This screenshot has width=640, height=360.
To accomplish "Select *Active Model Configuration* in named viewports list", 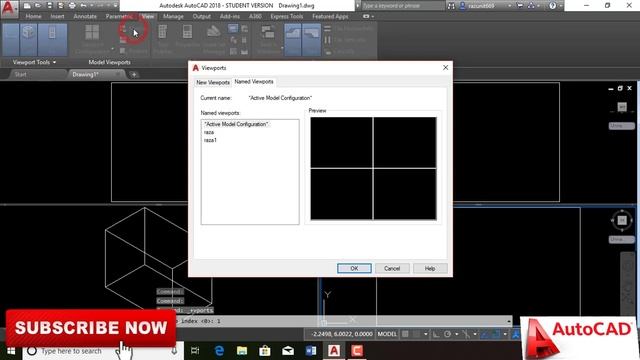I will tap(236, 124).
